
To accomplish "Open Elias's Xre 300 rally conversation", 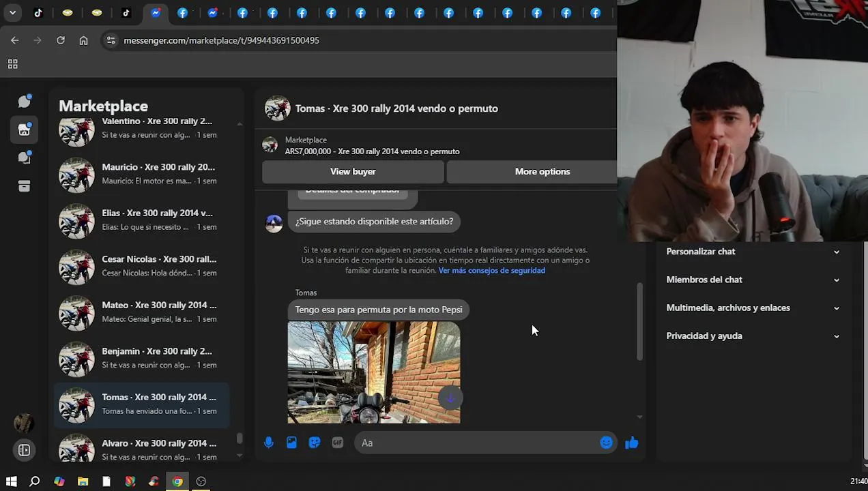I will 141,220.
